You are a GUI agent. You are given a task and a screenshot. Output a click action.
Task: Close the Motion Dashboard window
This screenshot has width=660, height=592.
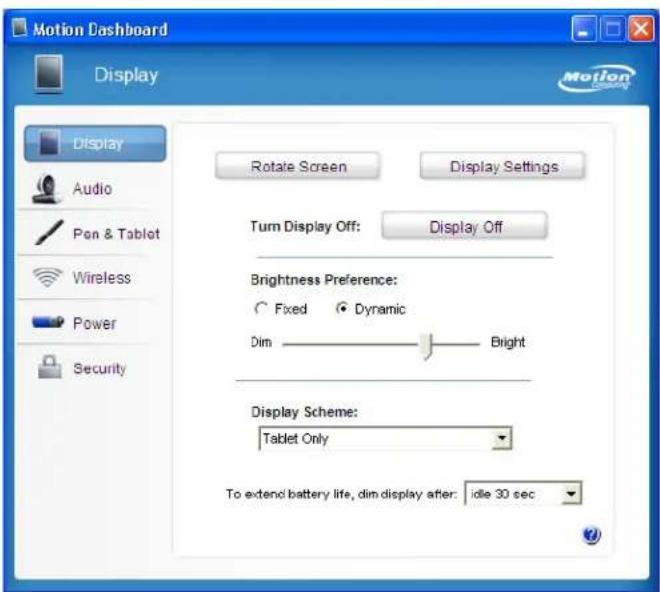(x=641, y=29)
